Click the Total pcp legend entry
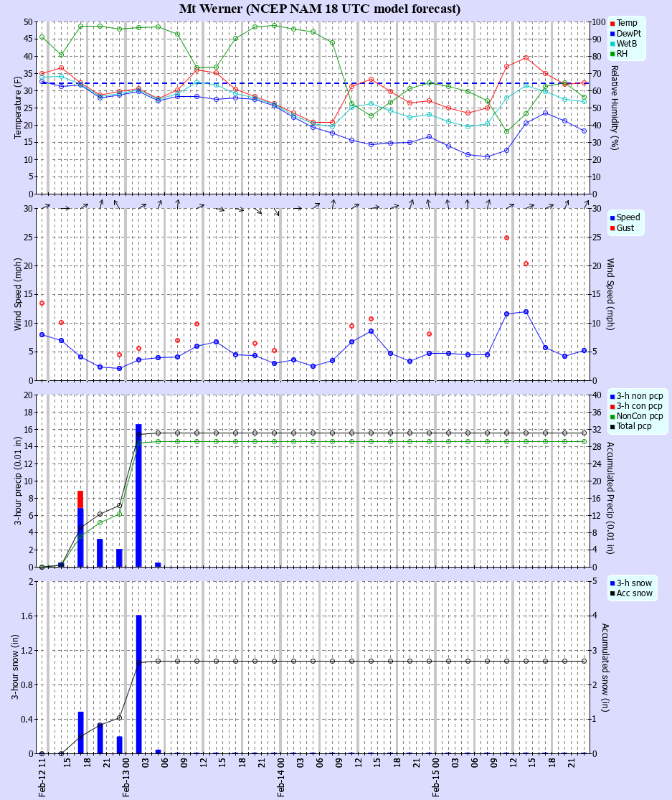This screenshot has height=800, width=672. pyautogui.click(x=635, y=426)
